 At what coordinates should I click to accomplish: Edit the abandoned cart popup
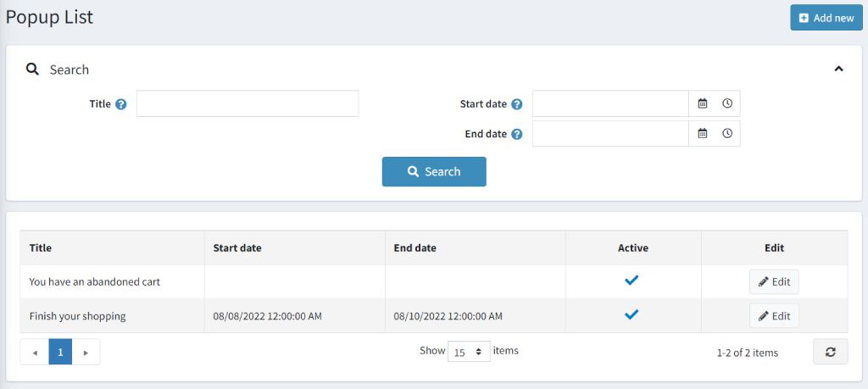click(x=774, y=281)
